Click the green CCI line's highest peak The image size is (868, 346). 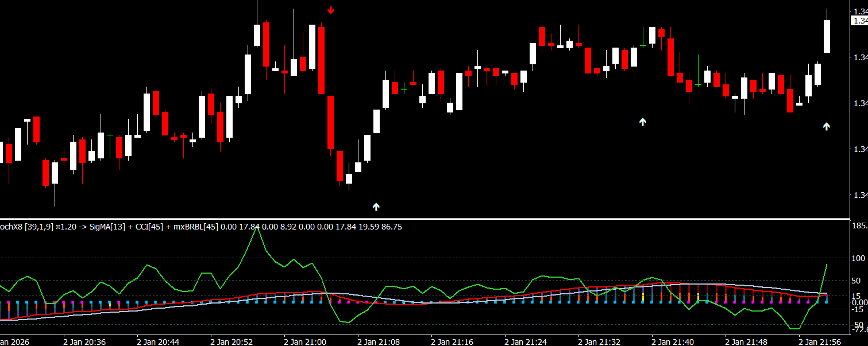257,228
